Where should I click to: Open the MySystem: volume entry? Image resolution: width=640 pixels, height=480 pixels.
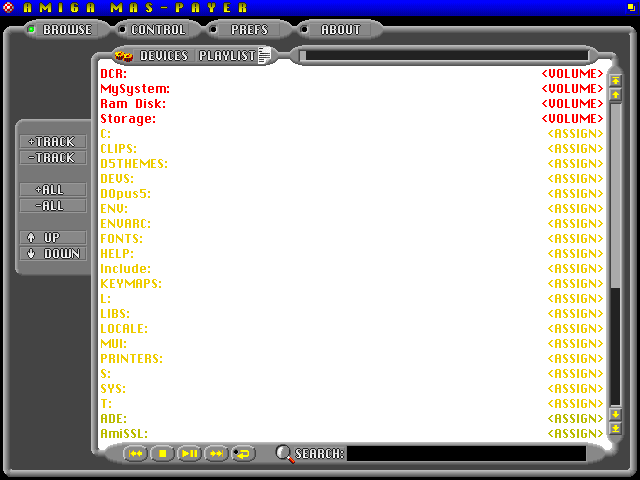135,89
